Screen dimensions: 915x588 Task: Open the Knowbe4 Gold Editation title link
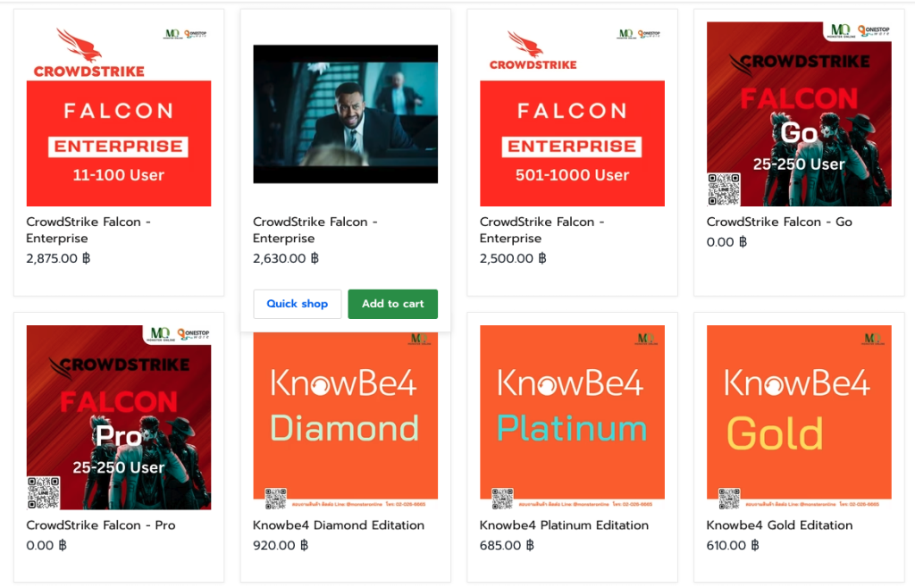[779, 525]
